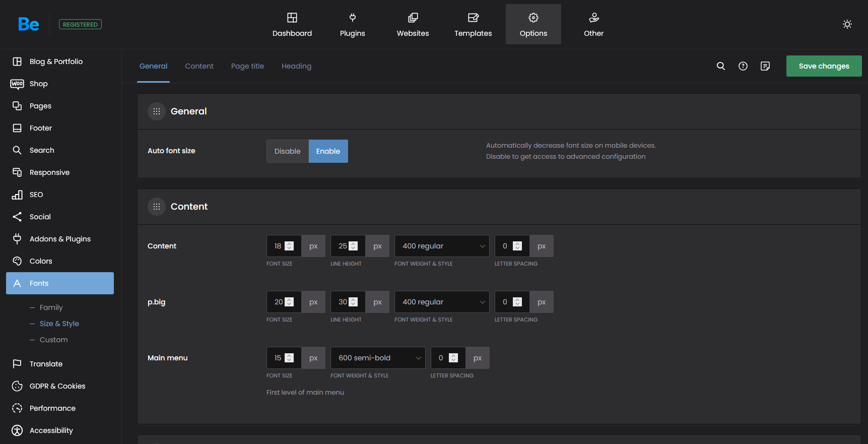Adjust p.big font size stepper
868x444 pixels.
click(x=289, y=302)
